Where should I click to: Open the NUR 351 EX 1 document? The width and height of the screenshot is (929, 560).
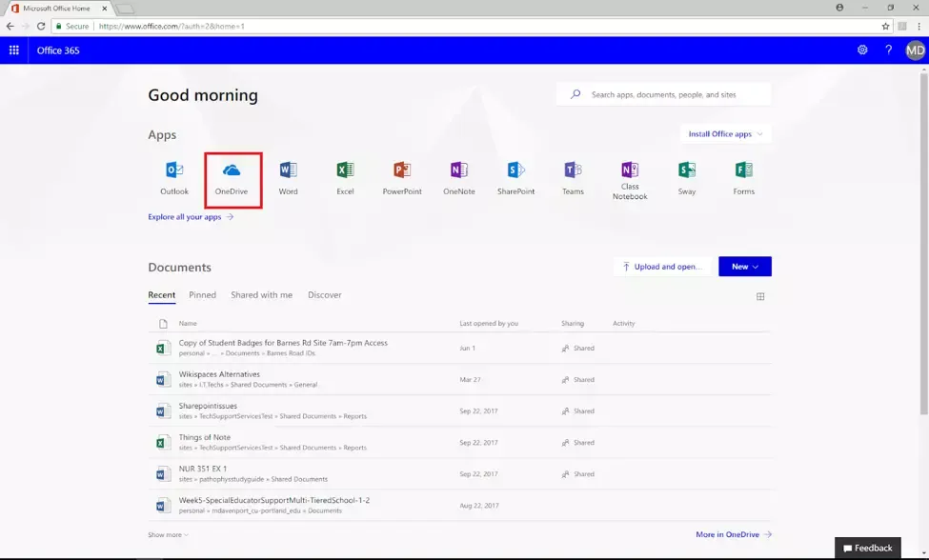coord(203,469)
